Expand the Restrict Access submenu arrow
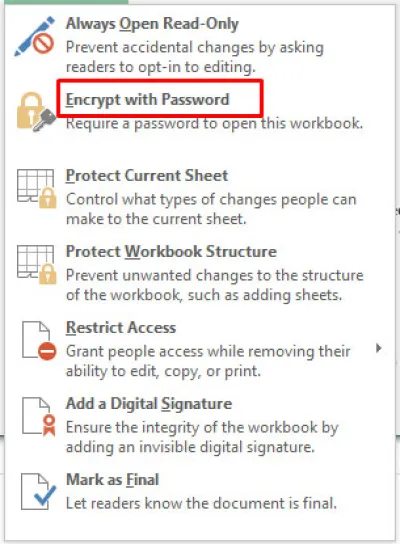 (x=378, y=348)
